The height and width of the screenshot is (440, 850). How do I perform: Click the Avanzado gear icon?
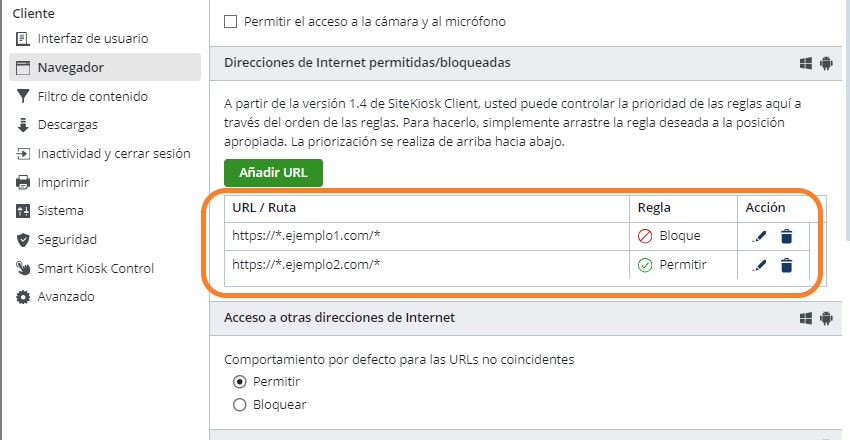[x=23, y=297]
